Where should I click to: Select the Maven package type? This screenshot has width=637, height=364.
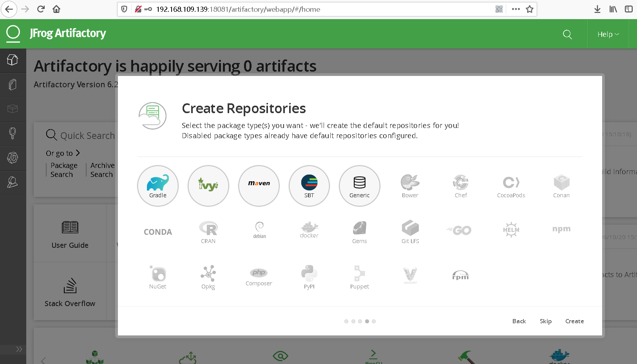click(x=259, y=186)
